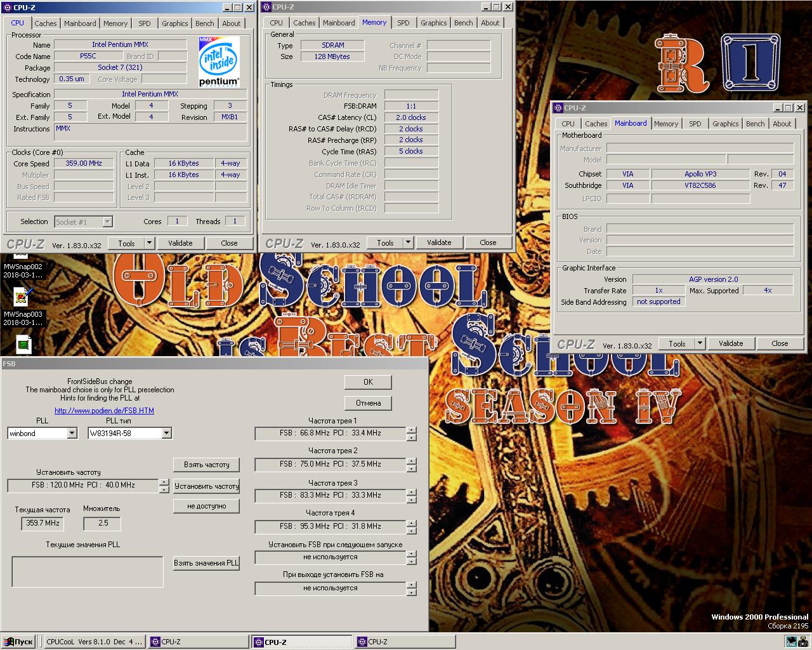Switch to Caches tab in CPU window
The width and height of the screenshot is (812, 650).
coord(46,23)
